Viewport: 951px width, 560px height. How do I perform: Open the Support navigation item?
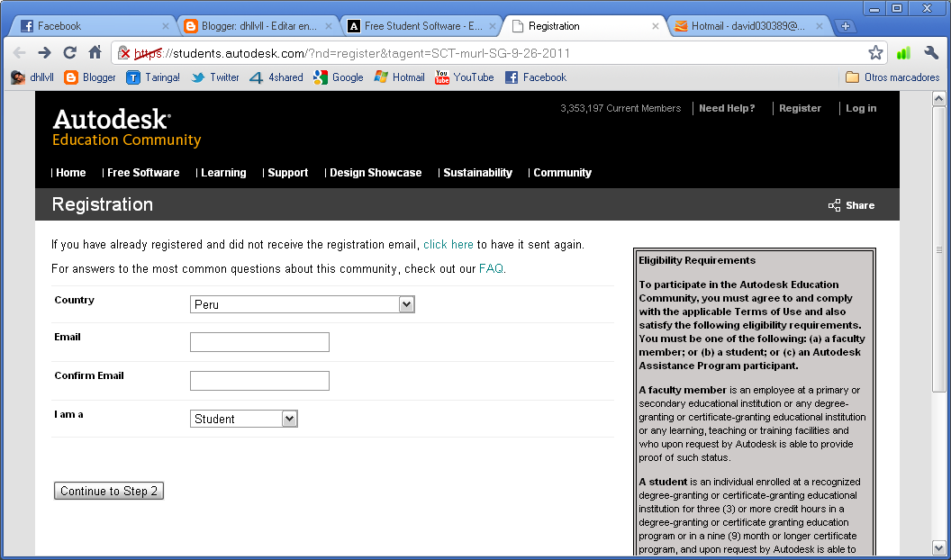(x=287, y=173)
